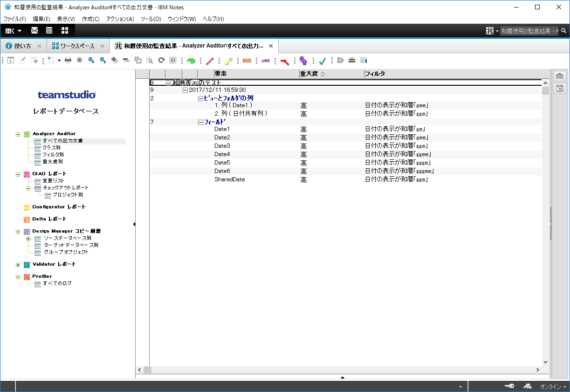Open 変更リスト view in navigator
Image resolution: width=570 pixels, height=392 pixels.
coord(53,181)
